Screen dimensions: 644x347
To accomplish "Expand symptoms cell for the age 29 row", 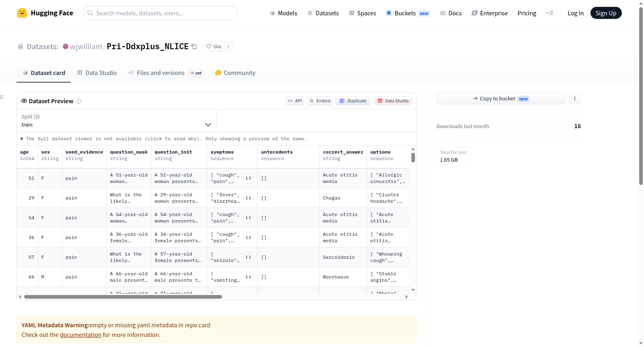I will 248,198.
